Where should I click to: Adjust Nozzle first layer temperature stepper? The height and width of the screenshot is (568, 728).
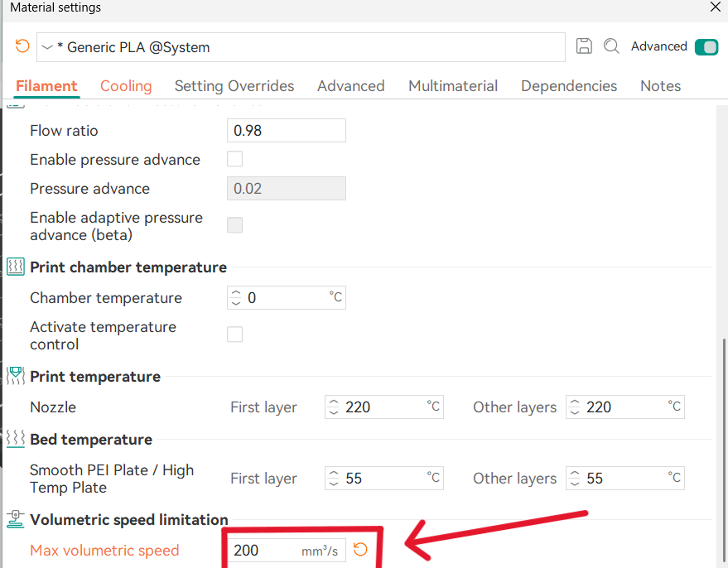[x=334, y=407]
